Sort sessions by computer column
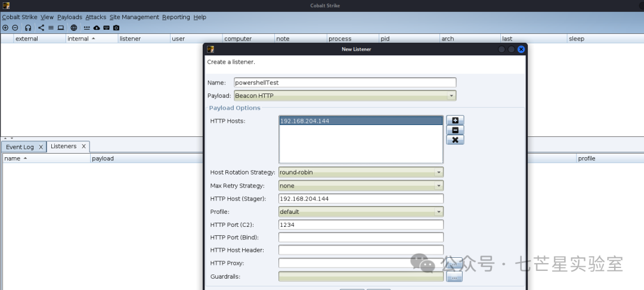This screenshot has width=644, height=290. pyautogui.click(x=249, y=39)
